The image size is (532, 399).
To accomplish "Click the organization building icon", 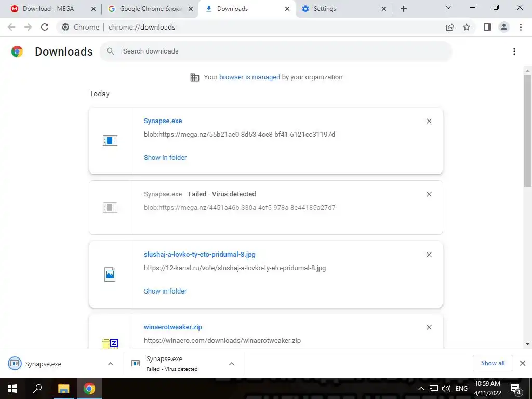I will 195,77.
